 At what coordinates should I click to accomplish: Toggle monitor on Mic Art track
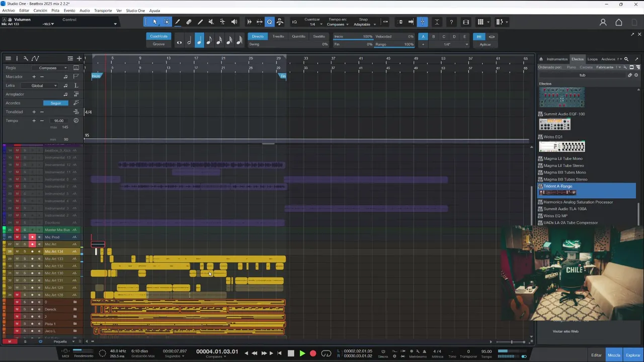(40, 244)
